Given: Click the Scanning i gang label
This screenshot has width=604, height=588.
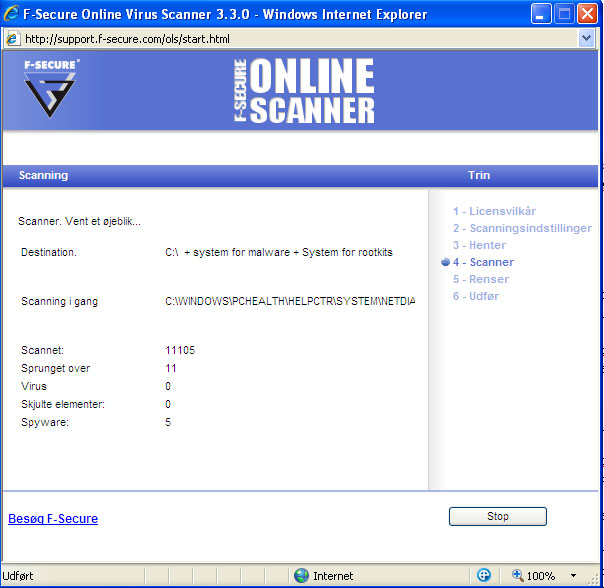Looking at the screenshot, I should [x=60, y=301].
